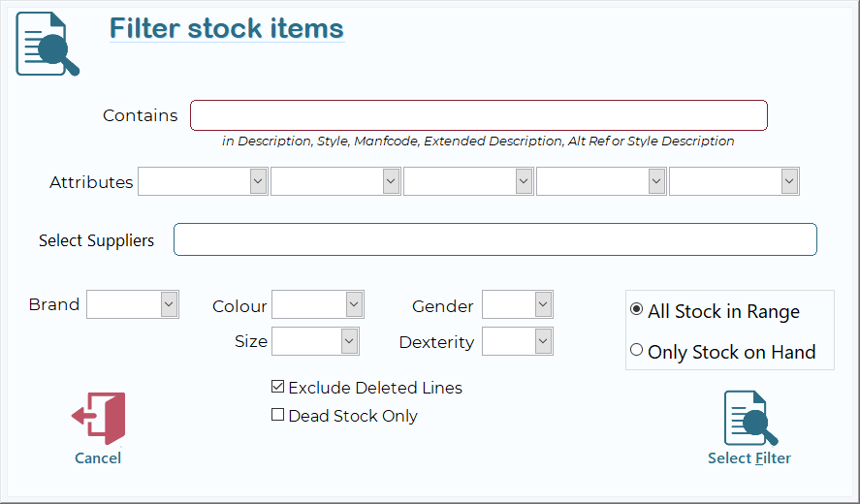Image resolution: width=860 pixels, height=504 pixels.
Task: Expand the Colour dropdown
Action: point(354,304)
